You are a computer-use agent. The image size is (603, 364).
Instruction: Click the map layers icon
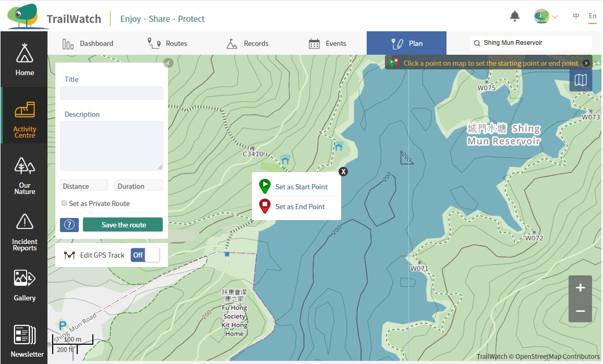581,80
